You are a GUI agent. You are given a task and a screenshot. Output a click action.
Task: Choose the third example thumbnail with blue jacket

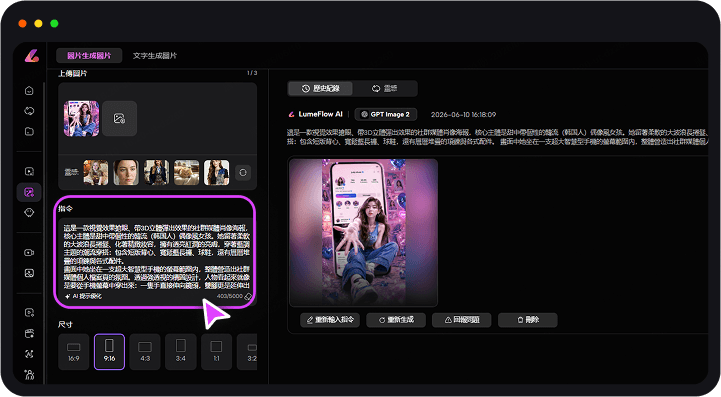coord(156,173)
